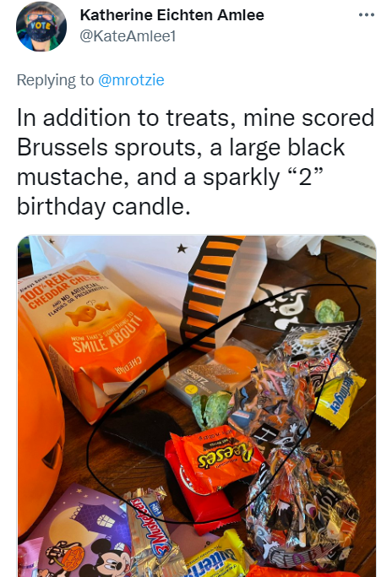This screenshot has height=577, width=392.
Task: Click the 'Replying to' label
Action: click(x=55, y=80)
